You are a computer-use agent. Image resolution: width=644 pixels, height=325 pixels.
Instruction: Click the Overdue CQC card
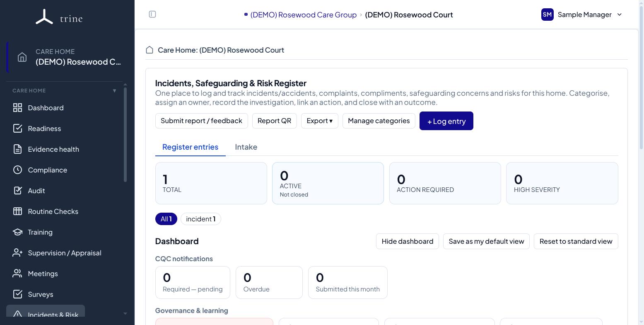point(269,282)
